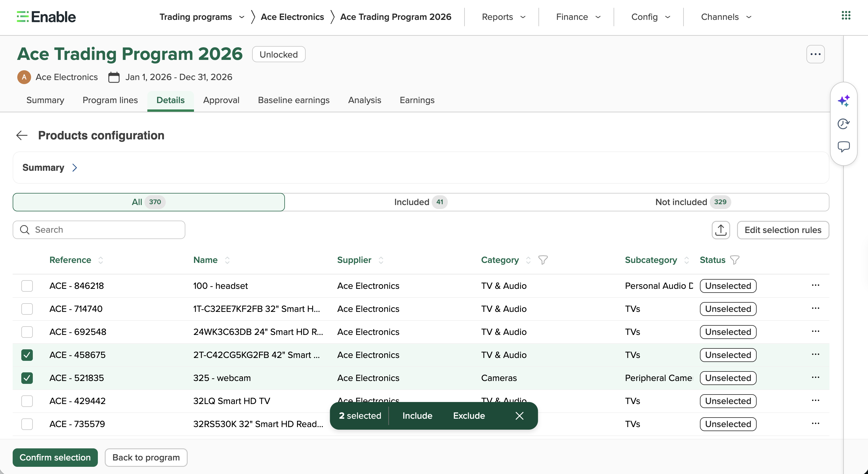This screenshot has width=868, height=474.
Task: Check the box for ACE - 846218
Action: click(27, 286)
